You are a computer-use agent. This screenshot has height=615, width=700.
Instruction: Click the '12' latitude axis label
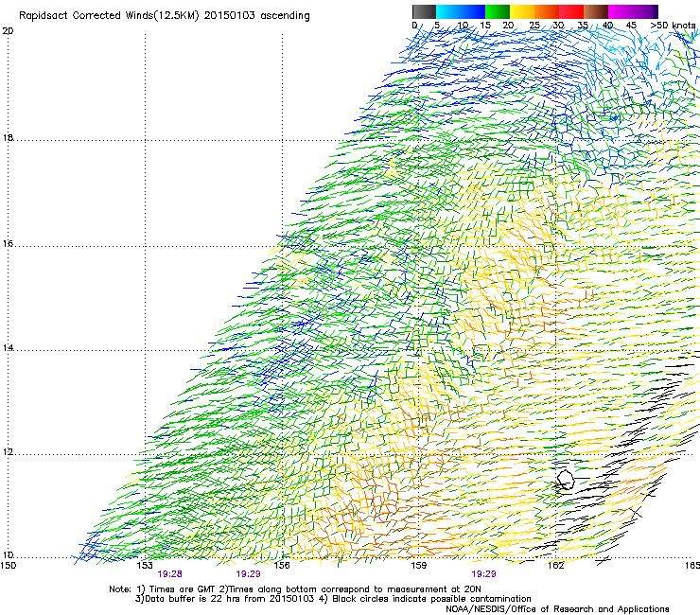pyautogui.click(x=8, y=452)
